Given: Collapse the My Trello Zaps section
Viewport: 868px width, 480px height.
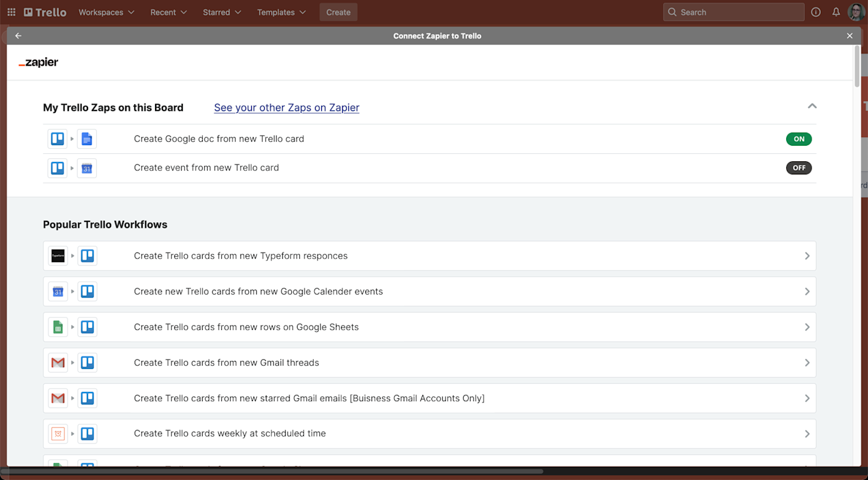Looking at the screenshot, I should point(812,106).
